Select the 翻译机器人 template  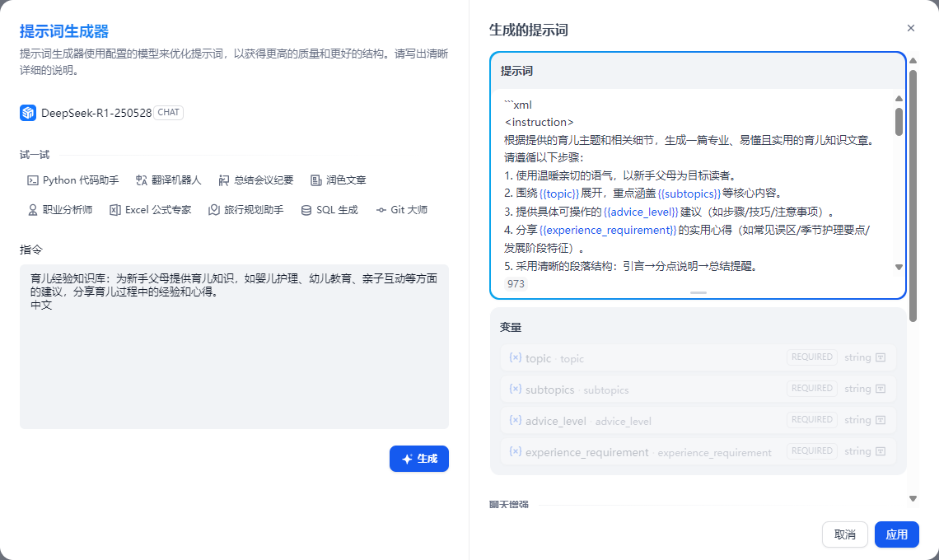click(x=169, y=180)
